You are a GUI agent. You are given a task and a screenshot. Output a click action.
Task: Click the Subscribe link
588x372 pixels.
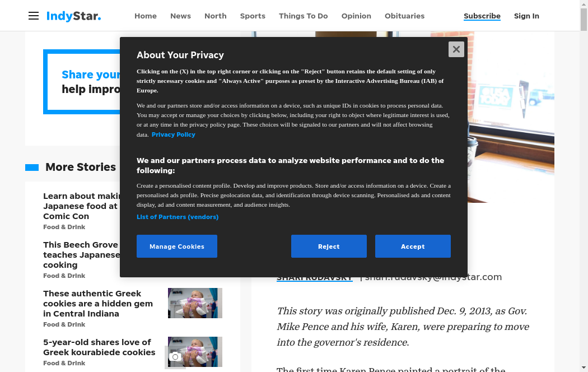[x=482, y=16]
